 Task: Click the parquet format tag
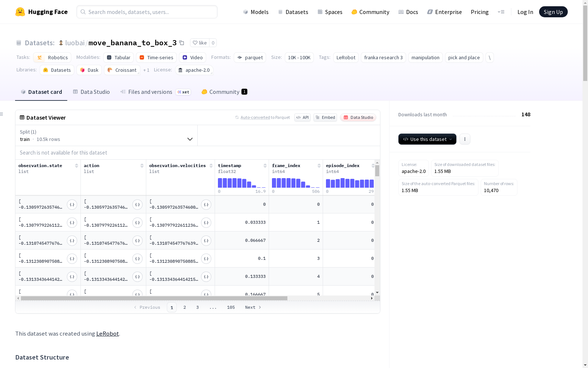point(250,57)
